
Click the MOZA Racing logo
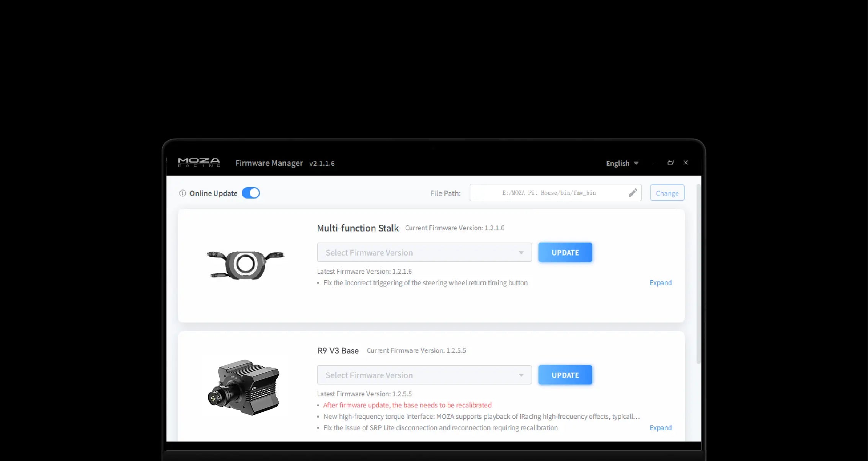point(199,163)
